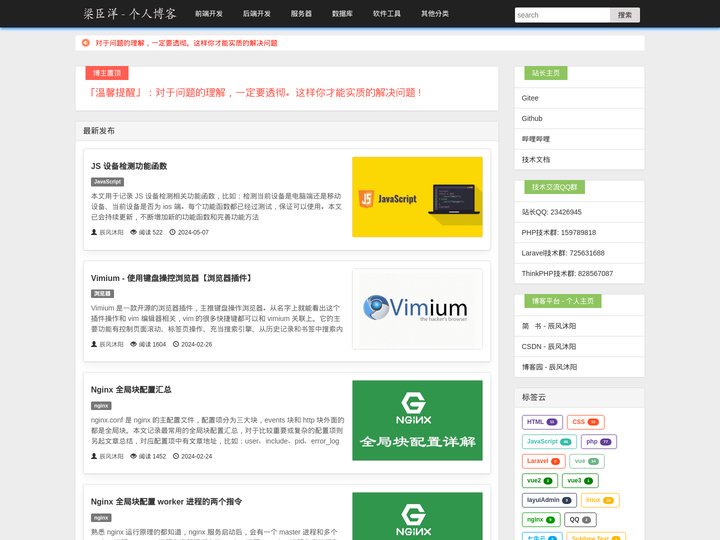Select the nginx tag in tag cloud
Screen dimensions: 720x540
(x=541, y=520)
